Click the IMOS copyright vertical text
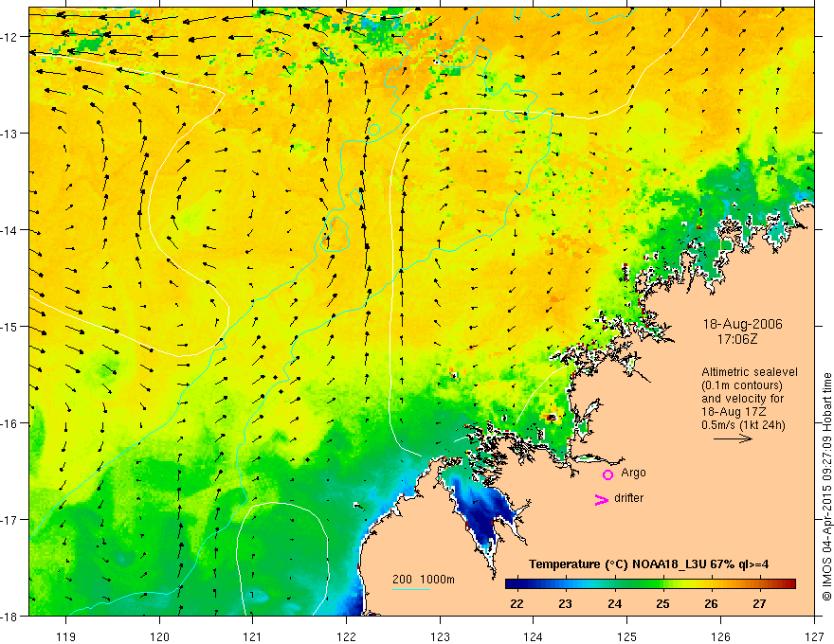834x644 pixels. click(826, 487)
